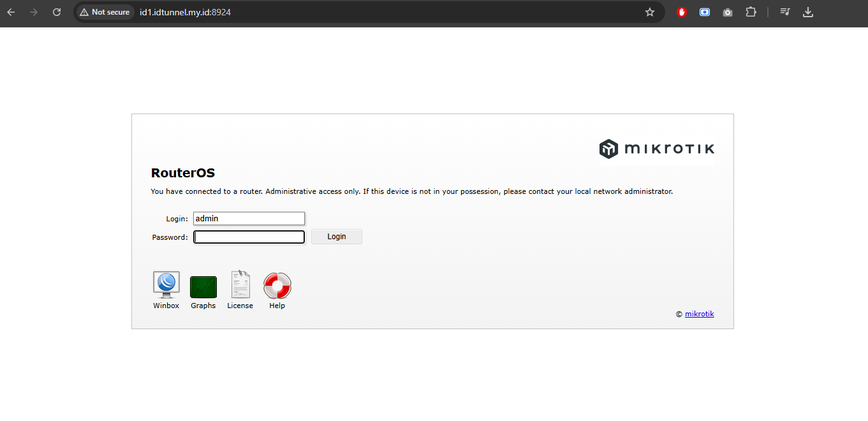Open the media controls icon
The image size is (868, 421).
[785, 12]
